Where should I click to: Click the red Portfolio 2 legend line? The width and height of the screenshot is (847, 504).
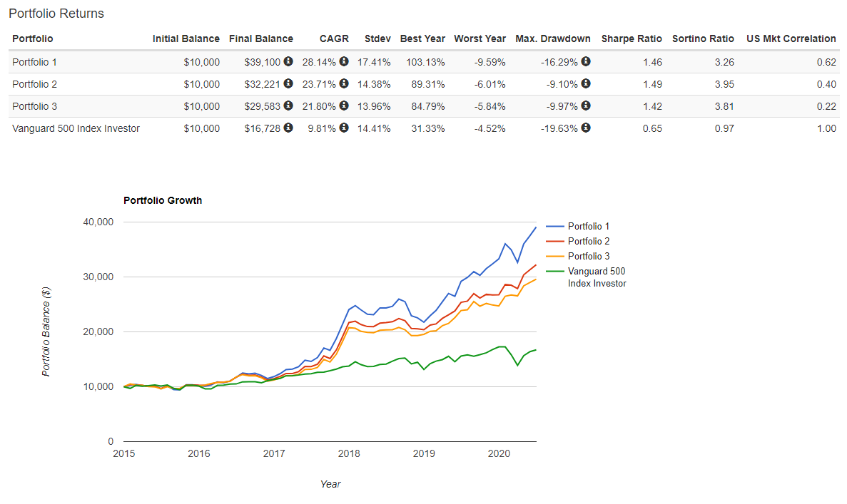(x=554, y=242)
